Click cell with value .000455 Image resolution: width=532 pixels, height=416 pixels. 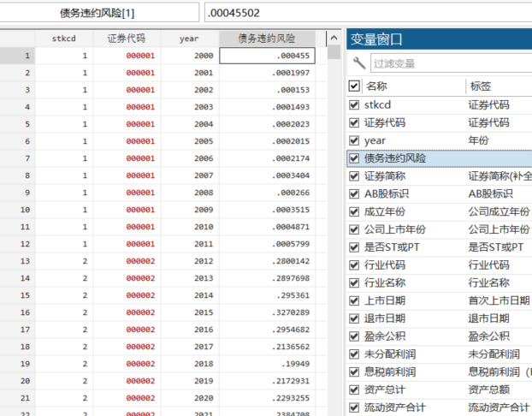click(x=267, y=56)
